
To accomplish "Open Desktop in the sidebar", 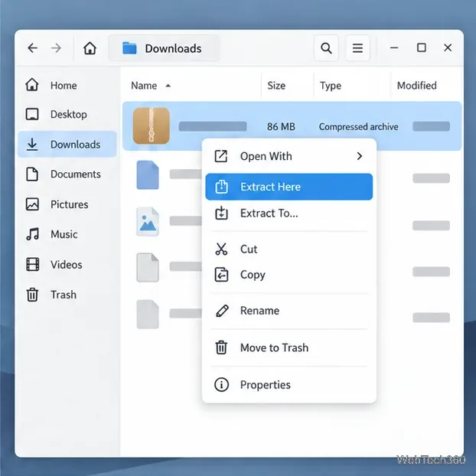I will (x=67, y=115).
